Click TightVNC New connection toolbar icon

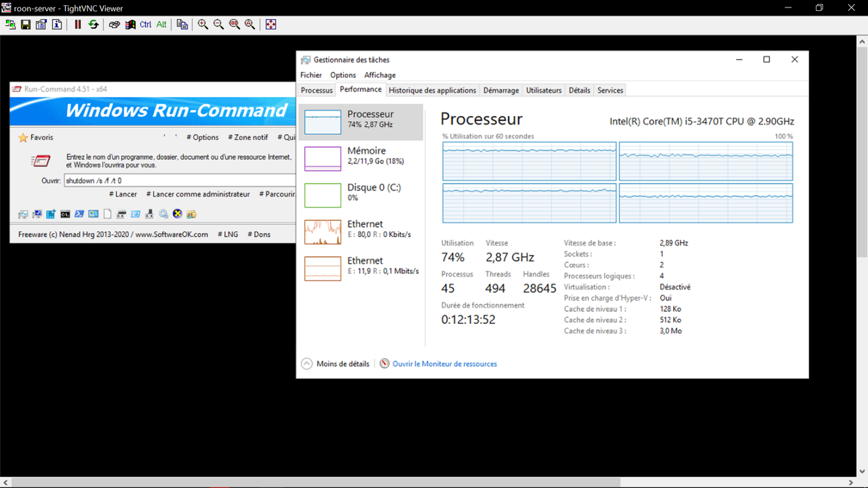(x=10, y=24)
